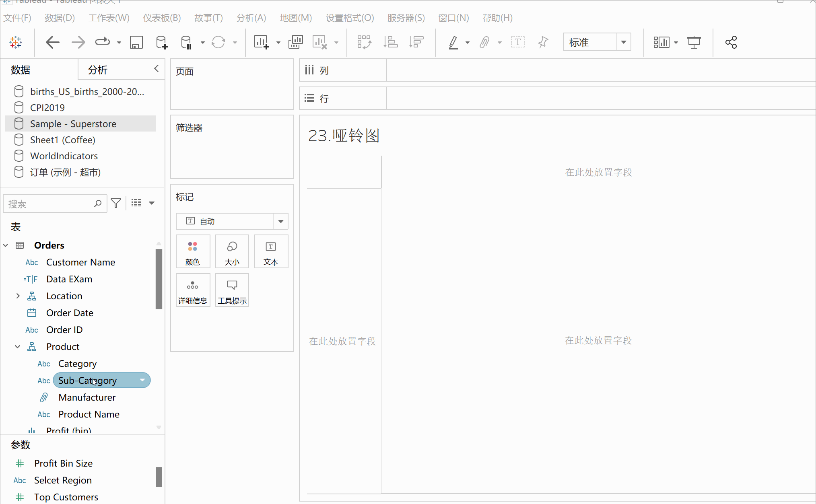Expand the Location hierarchy

point(18,296)
